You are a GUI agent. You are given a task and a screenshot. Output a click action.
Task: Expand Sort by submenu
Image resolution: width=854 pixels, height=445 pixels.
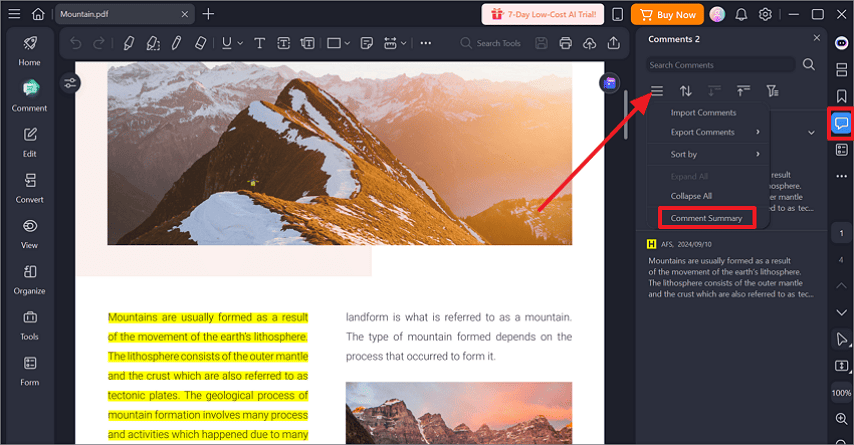(708, 154)
